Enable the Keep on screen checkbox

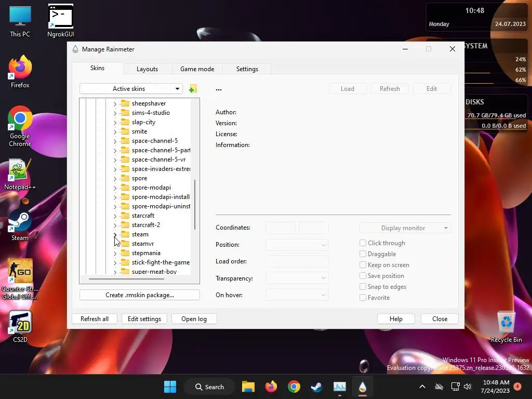click(363, 264)
